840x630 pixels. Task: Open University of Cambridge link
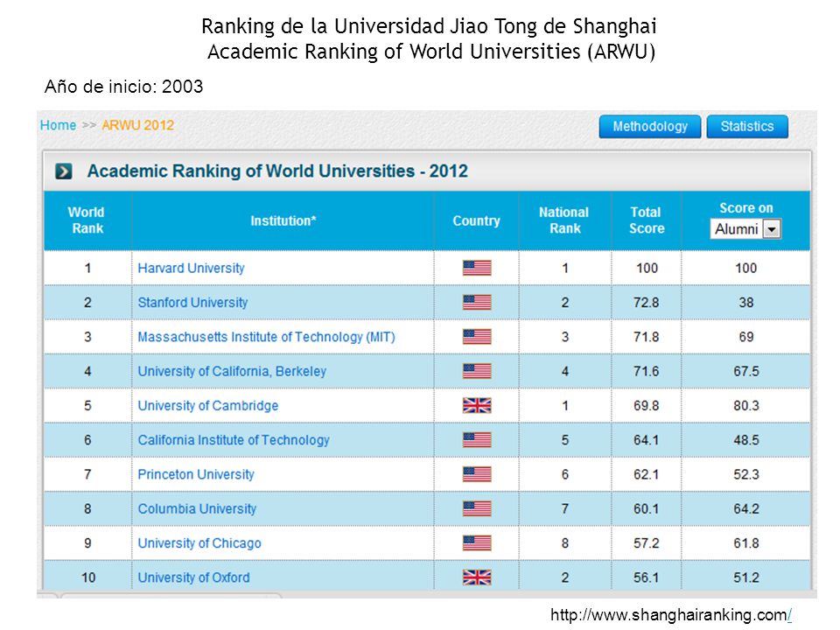pyautogui.click(x=208, y=405)
